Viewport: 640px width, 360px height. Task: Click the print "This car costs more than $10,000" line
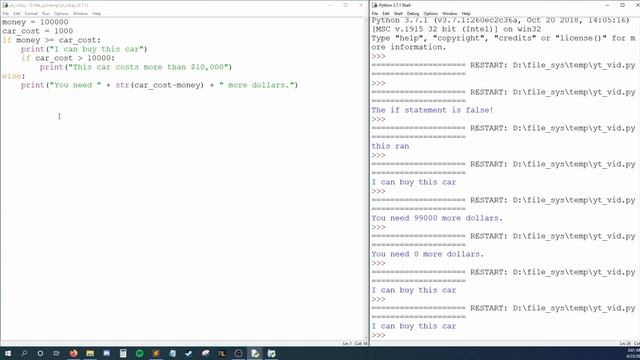(x=136, y=67)
